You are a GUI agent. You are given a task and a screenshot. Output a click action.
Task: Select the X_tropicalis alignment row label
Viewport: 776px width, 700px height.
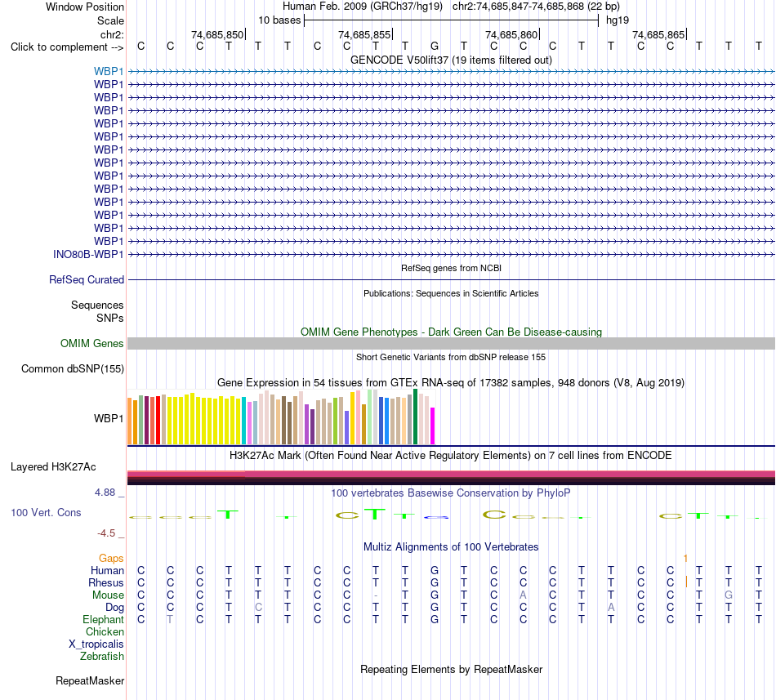[x=96, y=644]
